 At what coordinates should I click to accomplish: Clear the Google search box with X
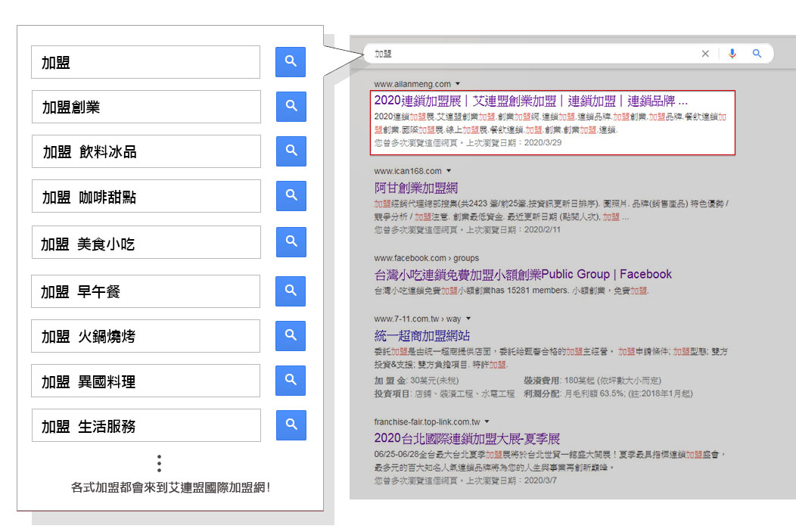[x=705, y=54]
